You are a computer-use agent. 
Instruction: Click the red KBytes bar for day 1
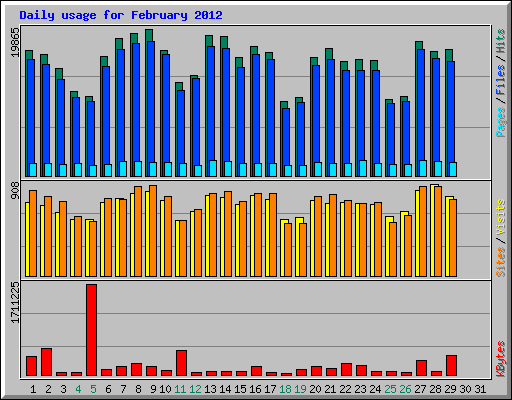(31, 366)
